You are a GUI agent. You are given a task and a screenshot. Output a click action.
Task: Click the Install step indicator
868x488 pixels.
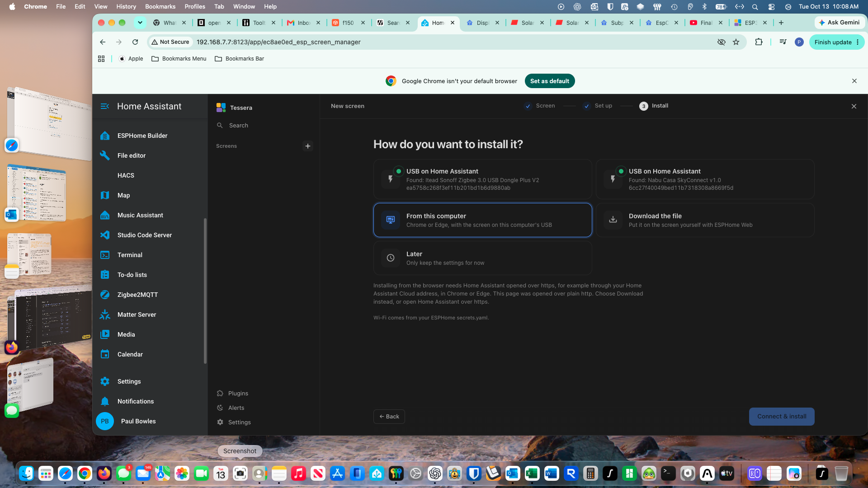coord(654,106)
